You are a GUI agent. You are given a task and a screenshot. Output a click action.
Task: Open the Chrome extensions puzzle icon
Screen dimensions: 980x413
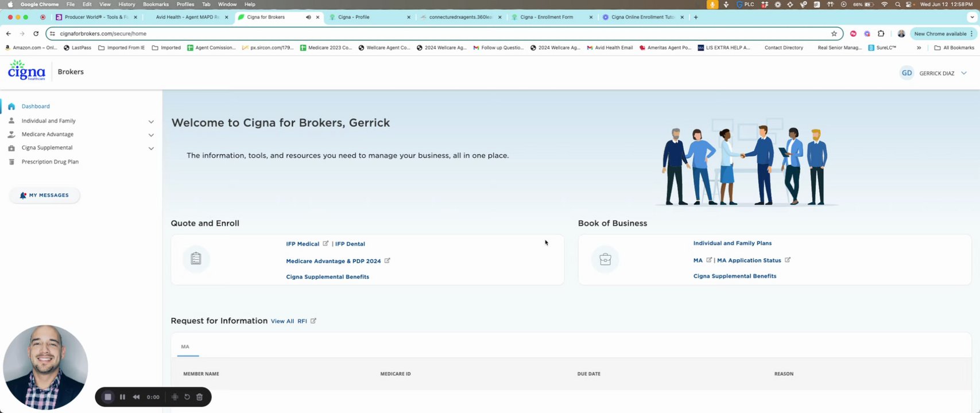point(881,34)
